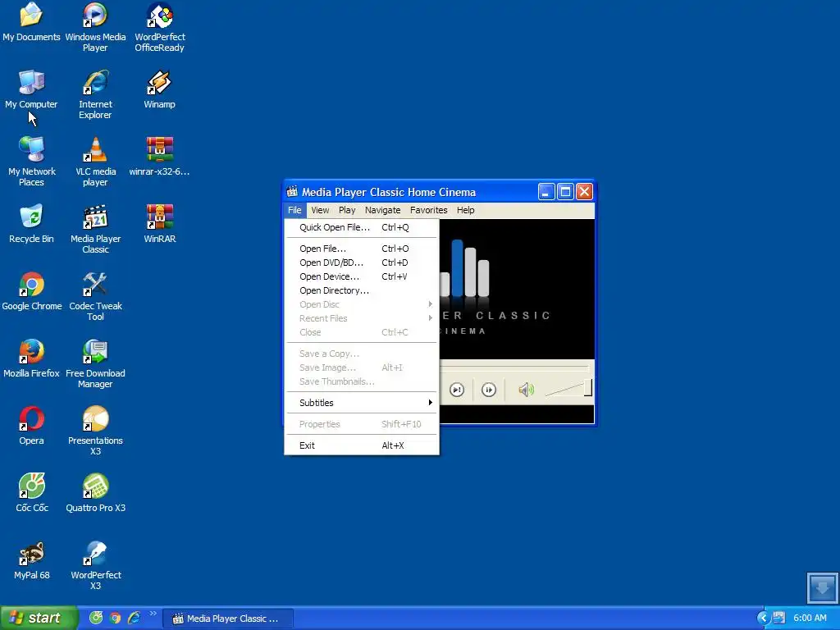Choose Open File... menu entry
The height and width of the screenshot is (630, 840).
pyautogui.click(x=362, y=249)
